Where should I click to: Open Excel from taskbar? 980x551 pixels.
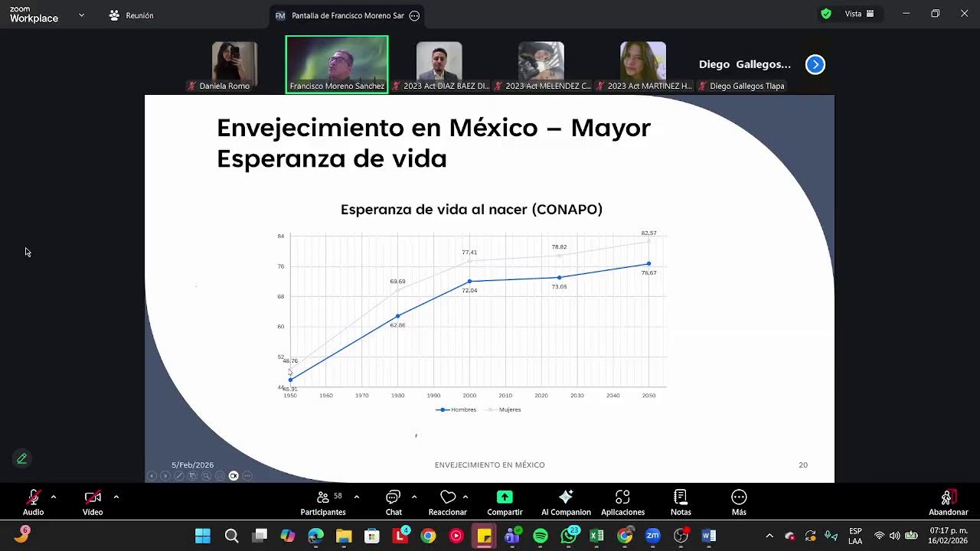point(596,536)
